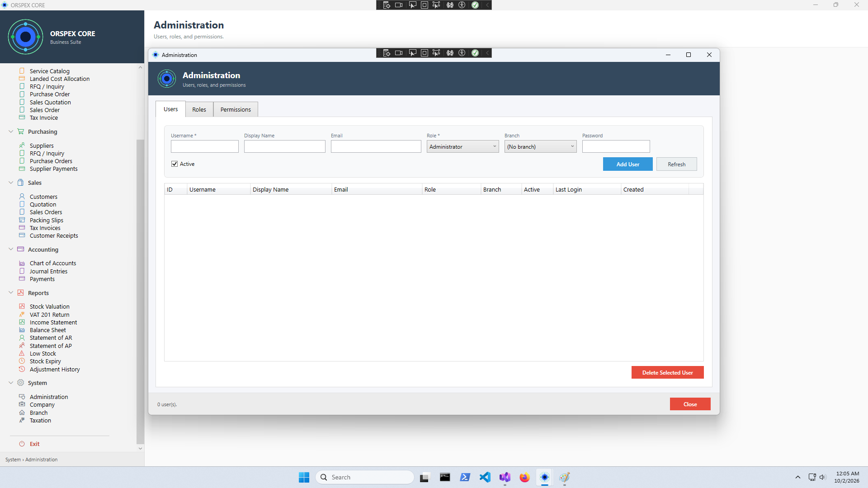868x488 pixels.
Task: Switch to the Permissions tab
Action: pos(236,109)
